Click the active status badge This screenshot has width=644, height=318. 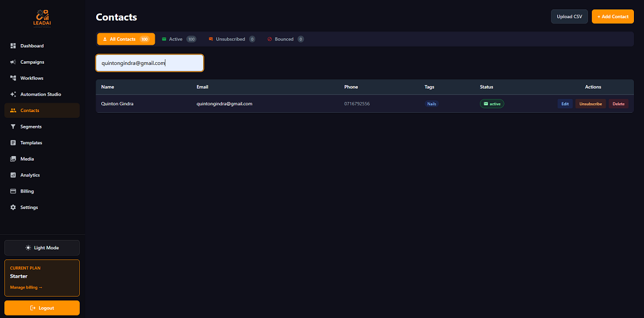[x=492, y=104]
